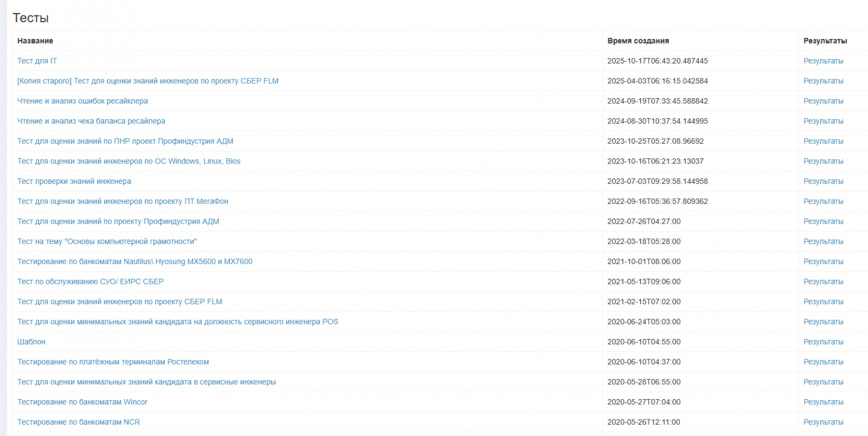Viewport: 868px width, 436px height.
Task: Open "Чтение и анализ ошибок ресайклера" test
Action: [x=82, y=101]
